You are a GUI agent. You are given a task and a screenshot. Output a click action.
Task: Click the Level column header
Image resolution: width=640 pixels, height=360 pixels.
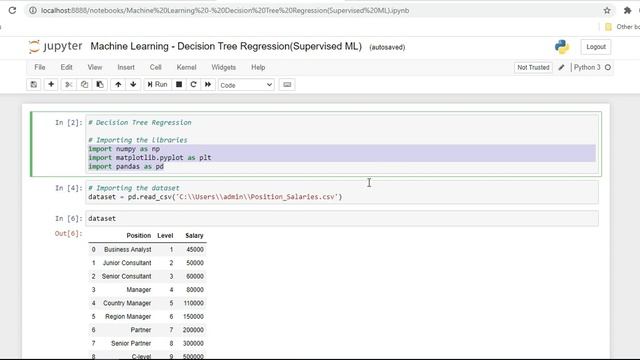click(x=165, y=236)
